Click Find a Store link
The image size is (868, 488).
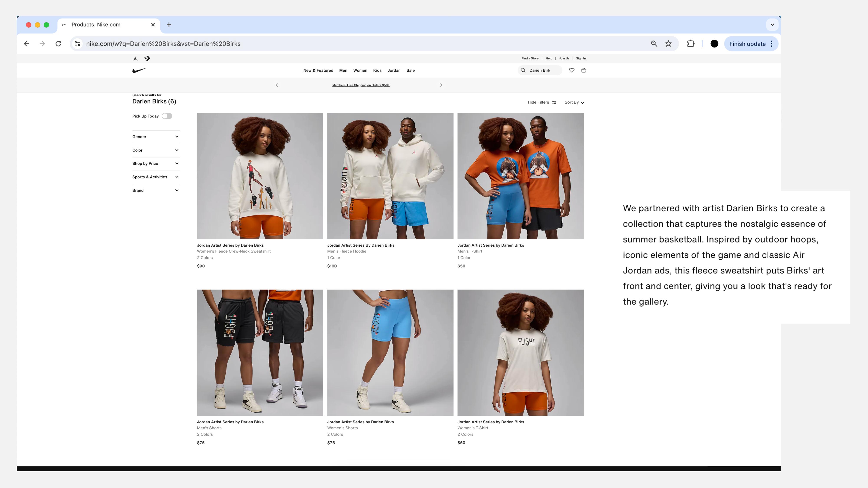tap(530, 58)
